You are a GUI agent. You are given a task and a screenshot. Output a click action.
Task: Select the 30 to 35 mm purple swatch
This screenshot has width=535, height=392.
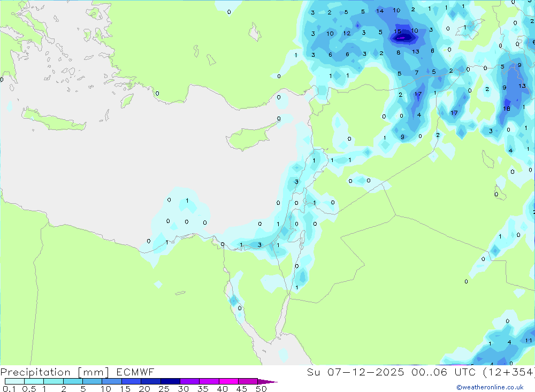coord(190,381)
